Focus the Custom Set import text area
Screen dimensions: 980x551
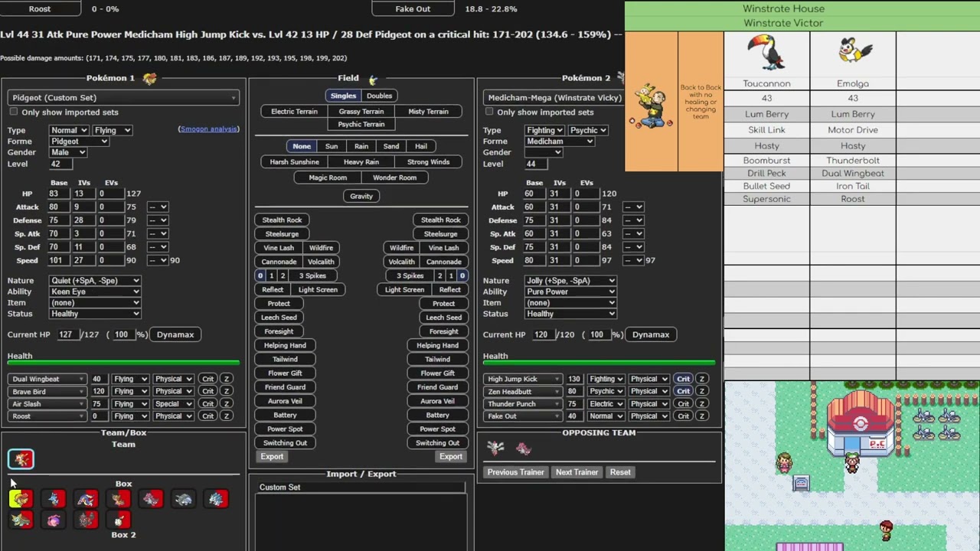click(x=361, y=522)
